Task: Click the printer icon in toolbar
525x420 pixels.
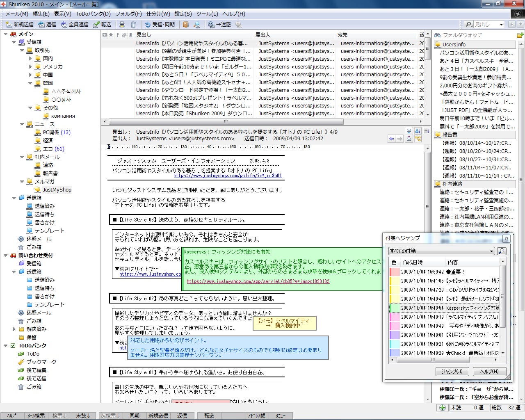Action: point(122,25)
